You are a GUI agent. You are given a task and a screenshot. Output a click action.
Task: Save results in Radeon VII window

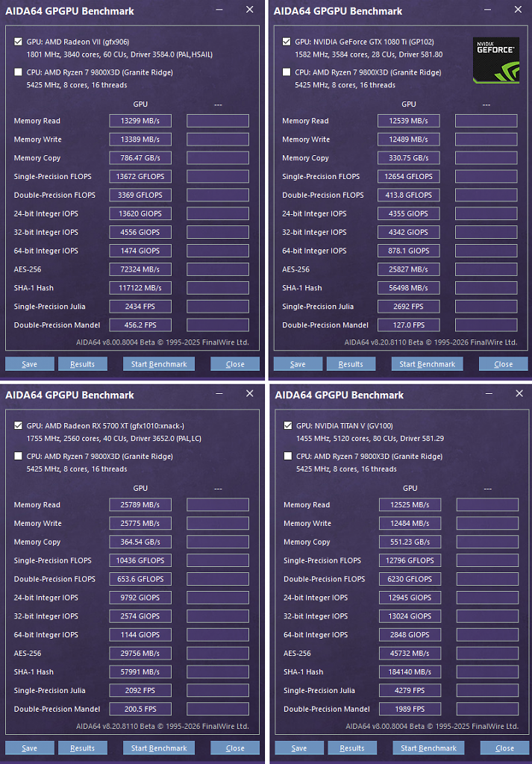point(30,364)
